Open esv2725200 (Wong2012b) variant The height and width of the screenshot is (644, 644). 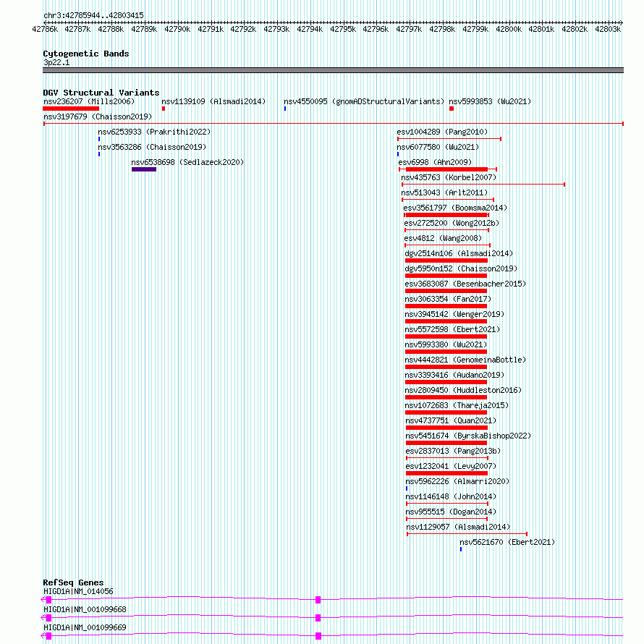click(452, 223)
